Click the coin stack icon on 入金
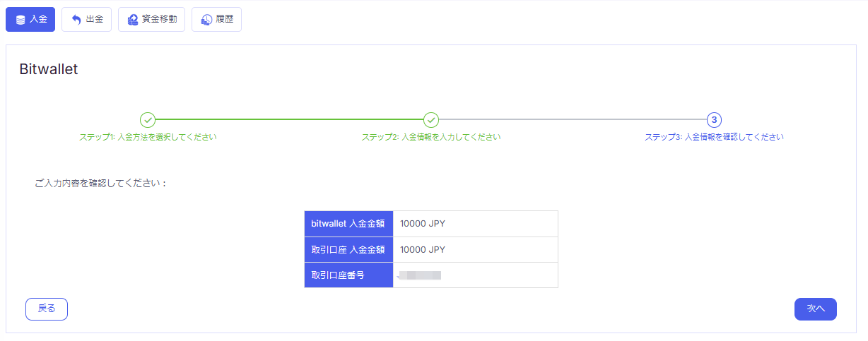 tap(20, 20)
